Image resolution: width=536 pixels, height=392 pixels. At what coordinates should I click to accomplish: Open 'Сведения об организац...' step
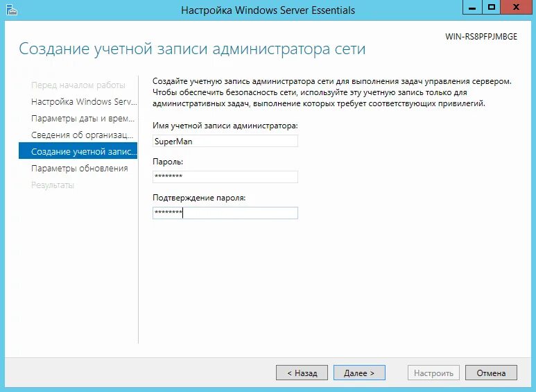pos(83,135)
